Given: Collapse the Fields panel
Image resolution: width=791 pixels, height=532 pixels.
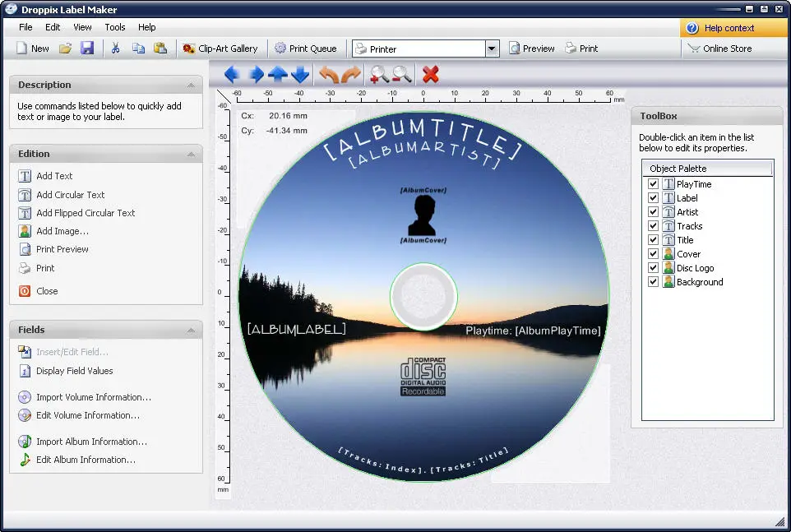Looking at the screenshot, I should point(191,330).
